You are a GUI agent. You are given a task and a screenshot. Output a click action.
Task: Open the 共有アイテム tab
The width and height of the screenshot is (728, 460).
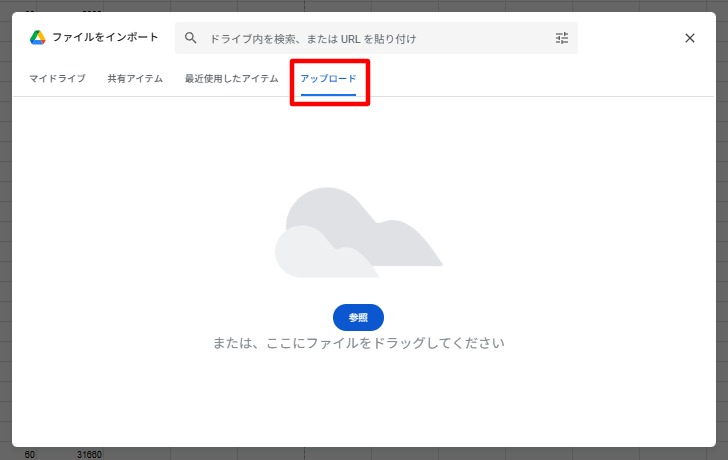[135, 78]
